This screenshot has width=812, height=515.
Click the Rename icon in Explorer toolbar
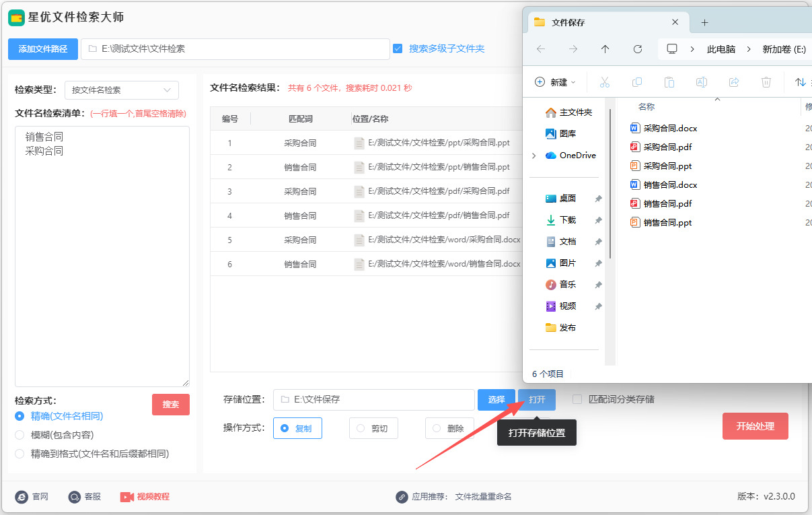point(701,82)
